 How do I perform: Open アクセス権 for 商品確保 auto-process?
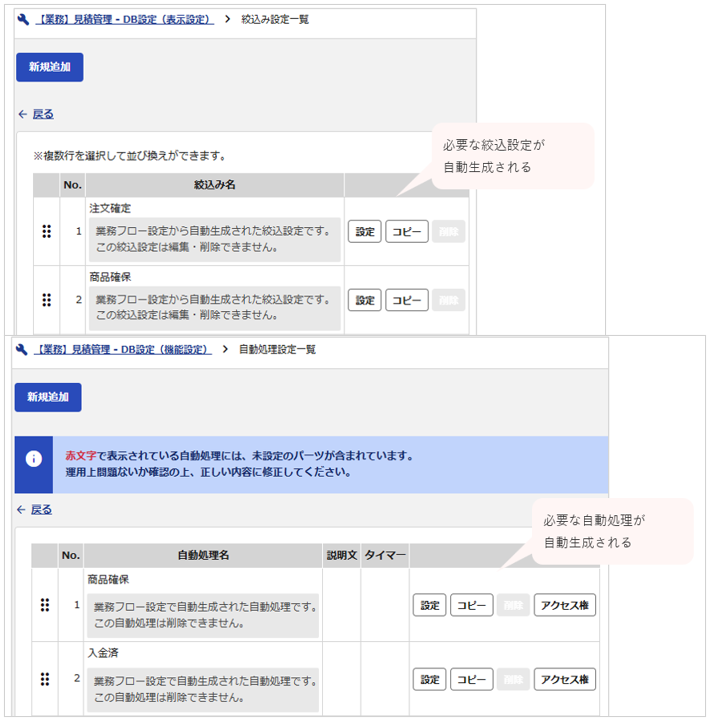click(x=565, y=605)
